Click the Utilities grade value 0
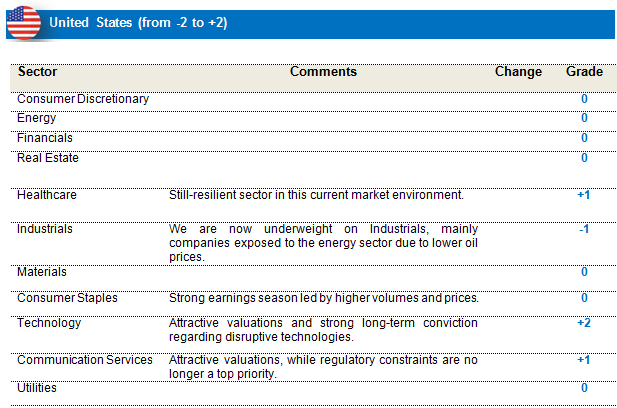This screenshot has height=408, width=617. click(584, 388)
